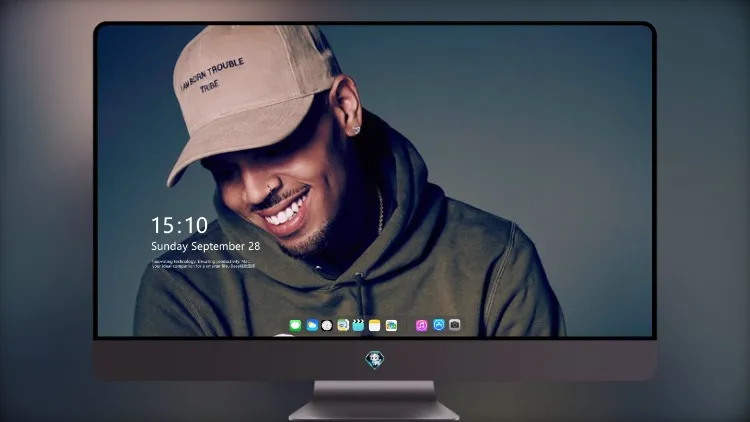Open the Clock app icon
This screenshot has width=750, height=422.
327,325
